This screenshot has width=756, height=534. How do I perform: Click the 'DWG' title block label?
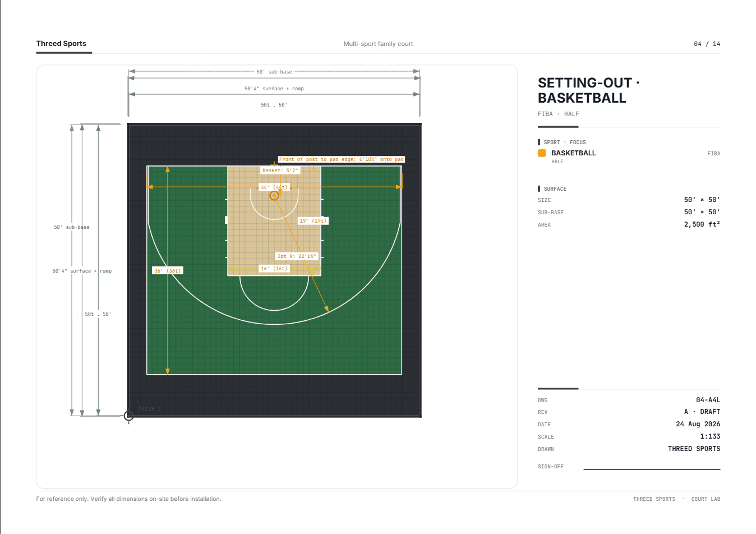point(542,400)
